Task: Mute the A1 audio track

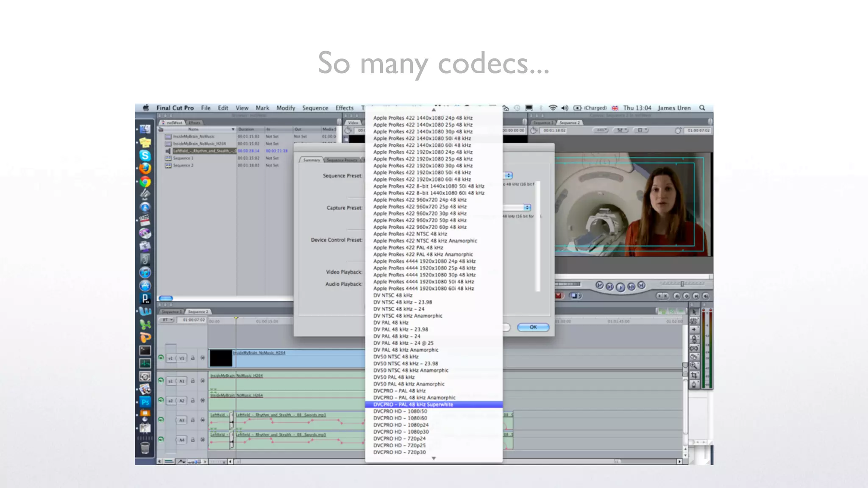Action: (x=161, y=380)
